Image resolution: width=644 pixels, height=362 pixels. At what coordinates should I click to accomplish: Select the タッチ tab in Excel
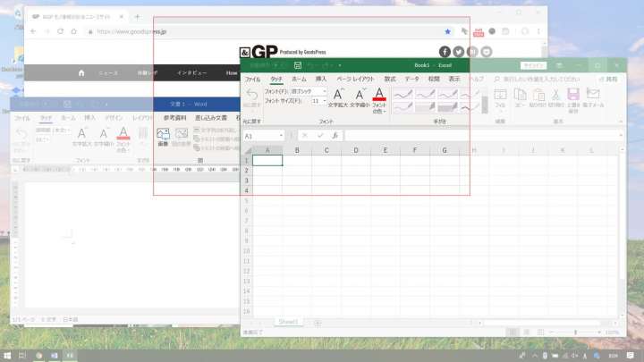pyautogui.click(x=276, y=79)
